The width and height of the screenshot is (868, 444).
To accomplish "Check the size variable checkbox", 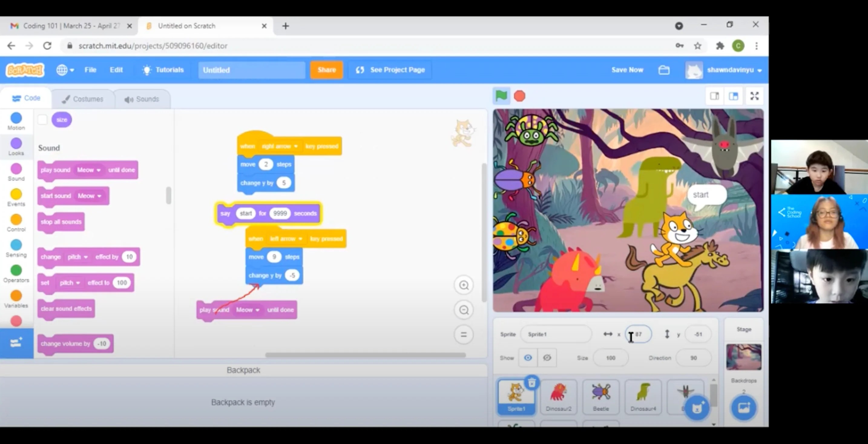I will coord(42,119).
